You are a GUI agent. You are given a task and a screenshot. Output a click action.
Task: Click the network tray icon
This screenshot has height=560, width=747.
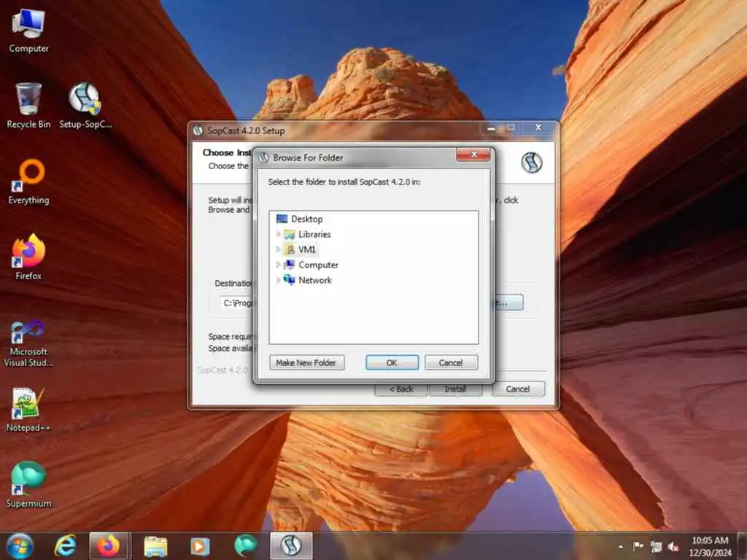point(656,547)
